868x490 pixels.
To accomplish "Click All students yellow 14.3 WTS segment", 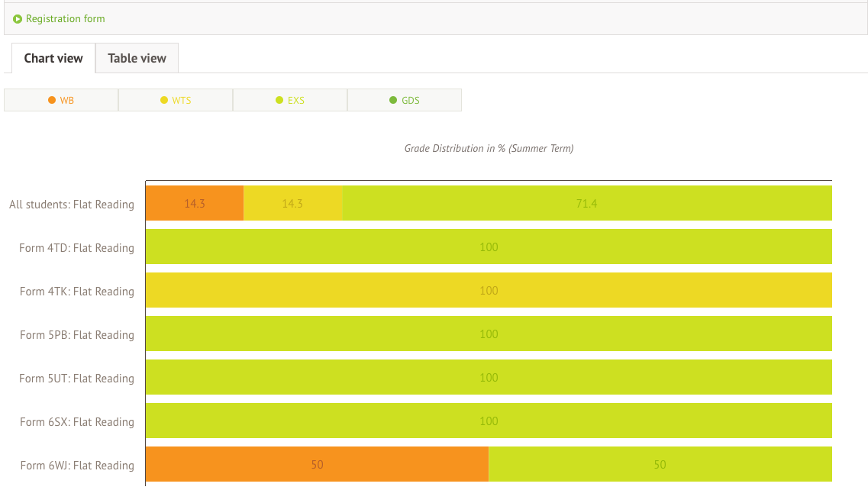I will 292,203.
